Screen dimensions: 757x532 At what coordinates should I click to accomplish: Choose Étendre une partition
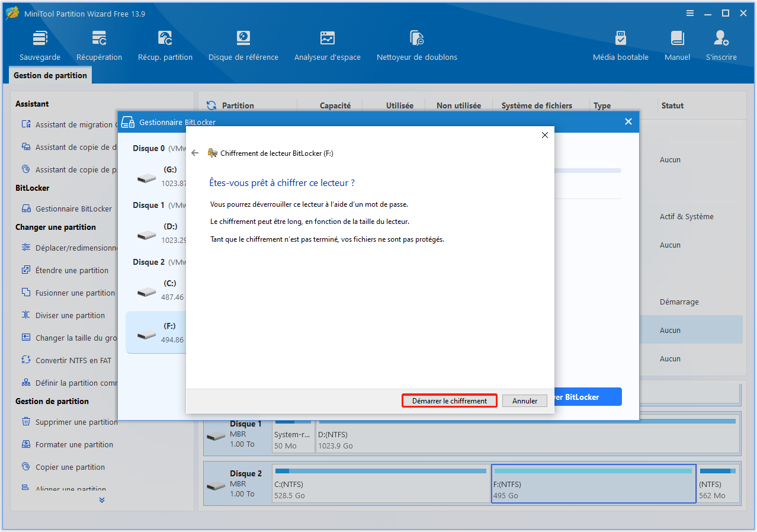[65, 270]
